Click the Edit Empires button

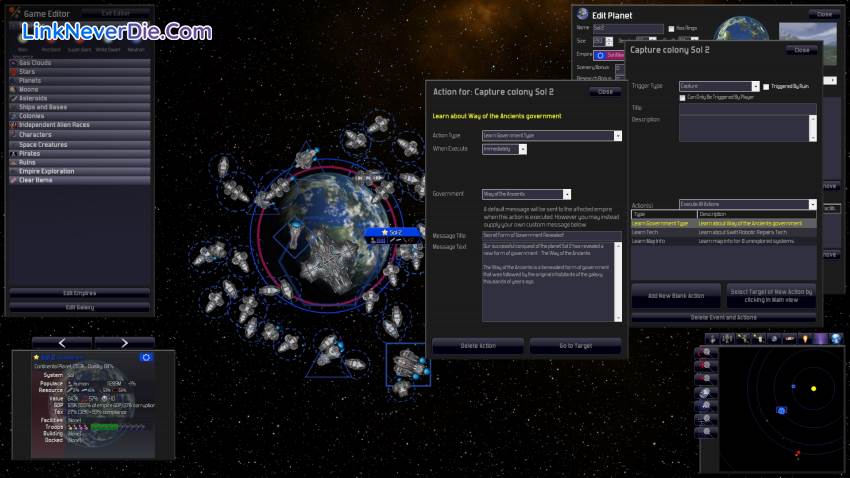point(80,293)
